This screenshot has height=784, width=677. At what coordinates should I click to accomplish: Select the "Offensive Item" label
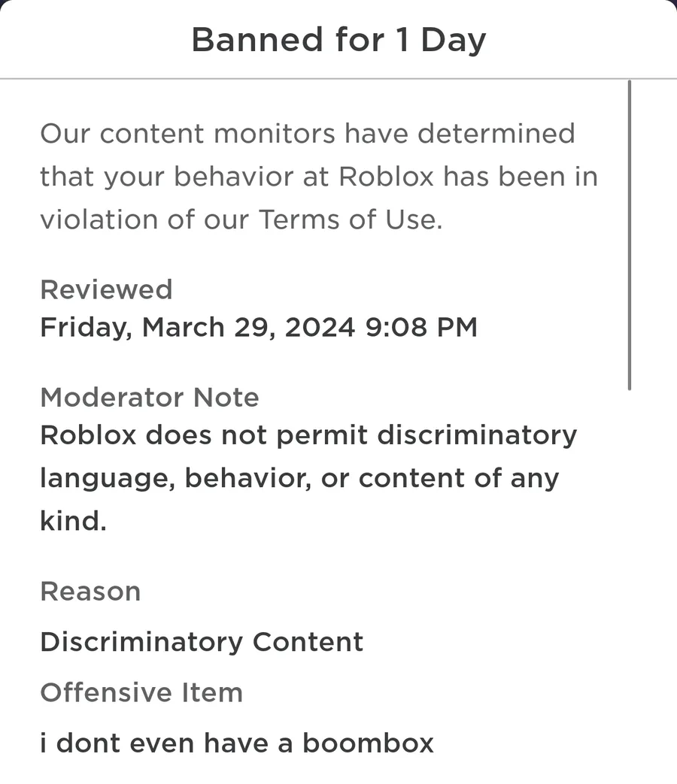click(141, 692)
